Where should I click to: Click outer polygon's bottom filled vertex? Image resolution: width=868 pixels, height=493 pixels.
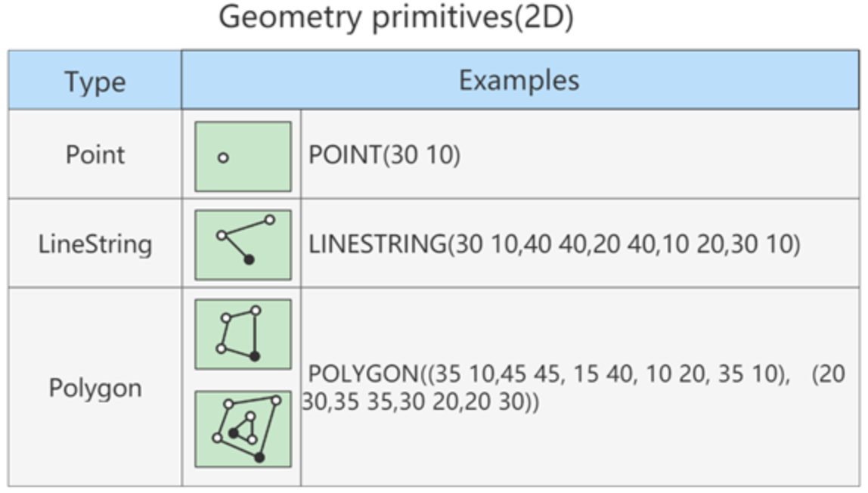tap(259, 457)
